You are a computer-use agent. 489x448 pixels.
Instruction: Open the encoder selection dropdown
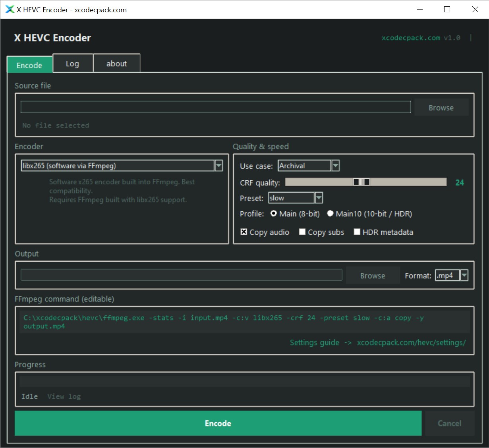pyautogui.click(x=218, y=166)
